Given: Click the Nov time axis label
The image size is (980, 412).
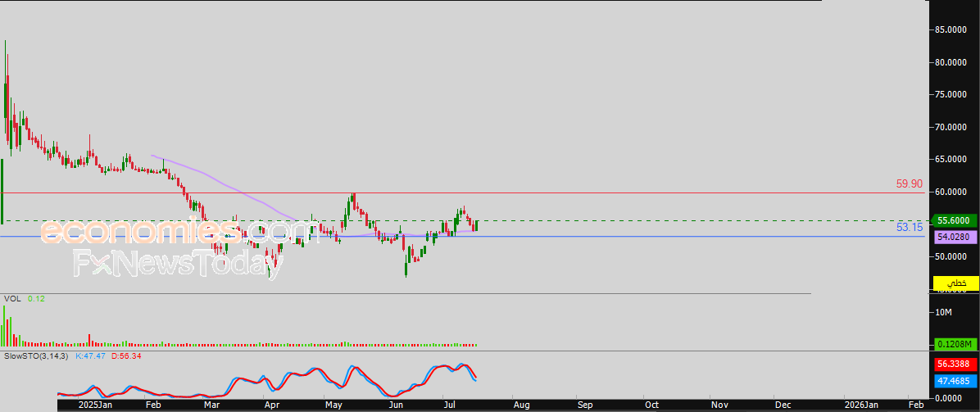Looking at the screenshot, I should tap(719, 405).
